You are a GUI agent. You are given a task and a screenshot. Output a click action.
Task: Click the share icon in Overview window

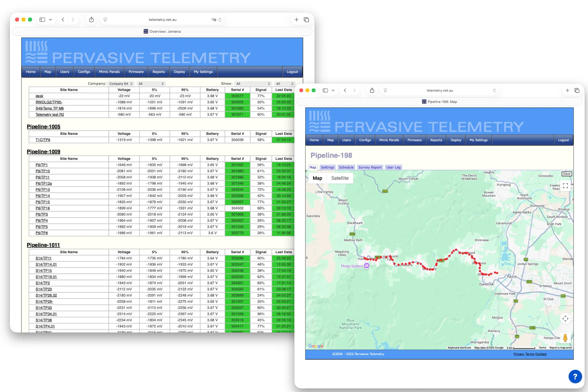pyautogui.click(x=91, y=20)
